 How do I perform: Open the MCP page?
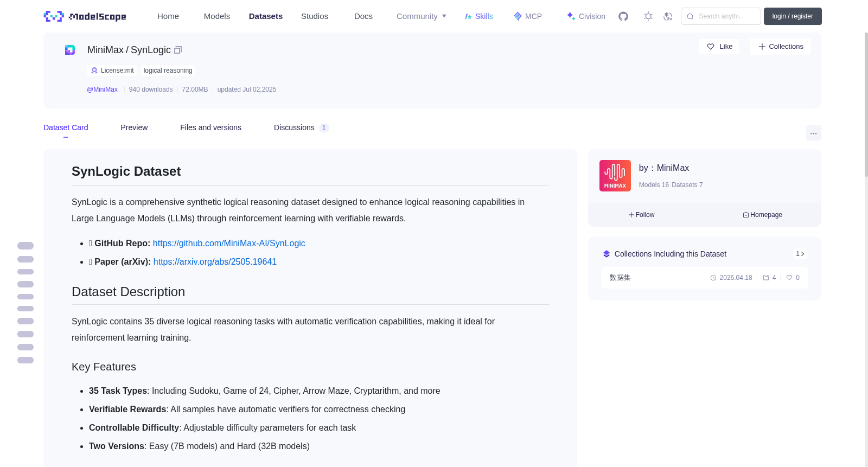527,16
